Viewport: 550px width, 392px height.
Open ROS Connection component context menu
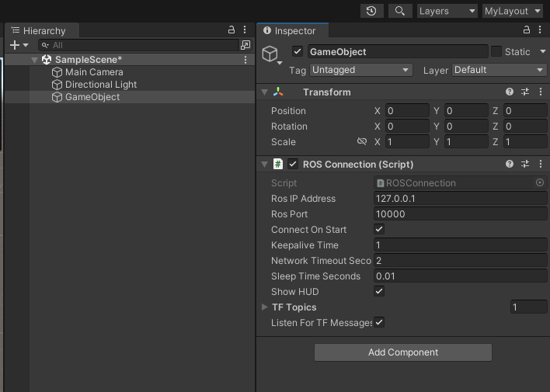541,164
